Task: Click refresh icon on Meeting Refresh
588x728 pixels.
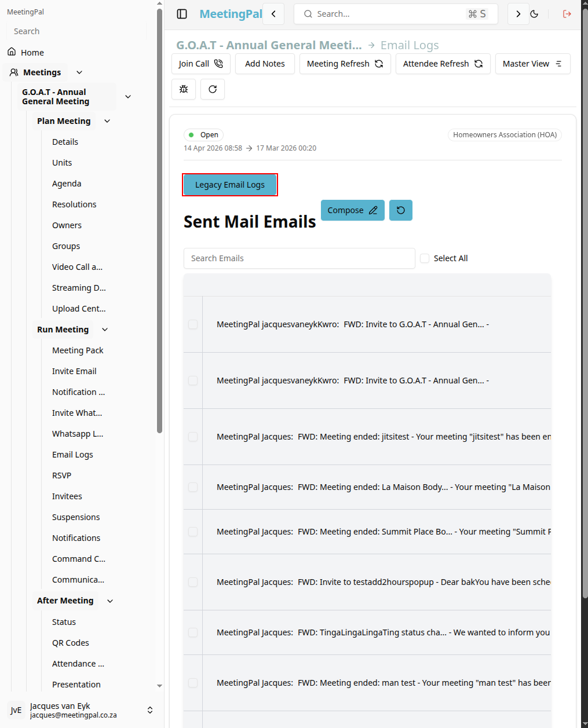Action: (379, 64)
